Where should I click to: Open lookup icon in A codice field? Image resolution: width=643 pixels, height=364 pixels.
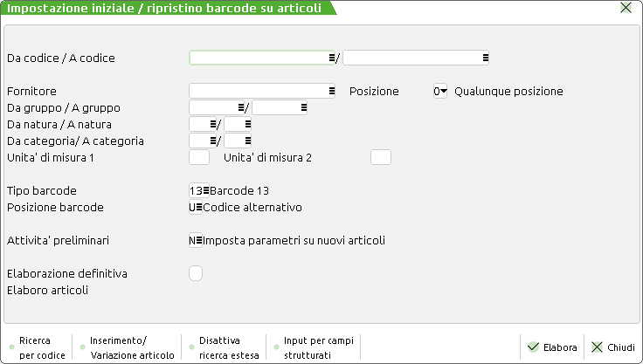pyautogui.click(x=485, y=58)
